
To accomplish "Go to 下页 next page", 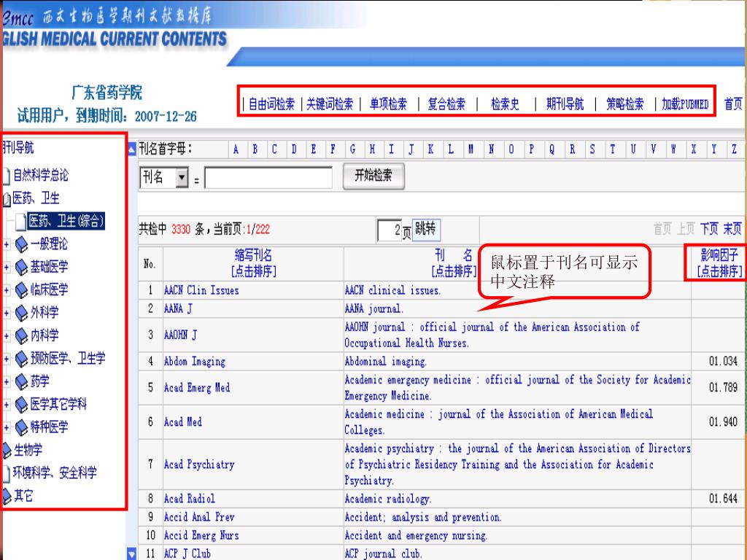I will [x=709, y=229].
